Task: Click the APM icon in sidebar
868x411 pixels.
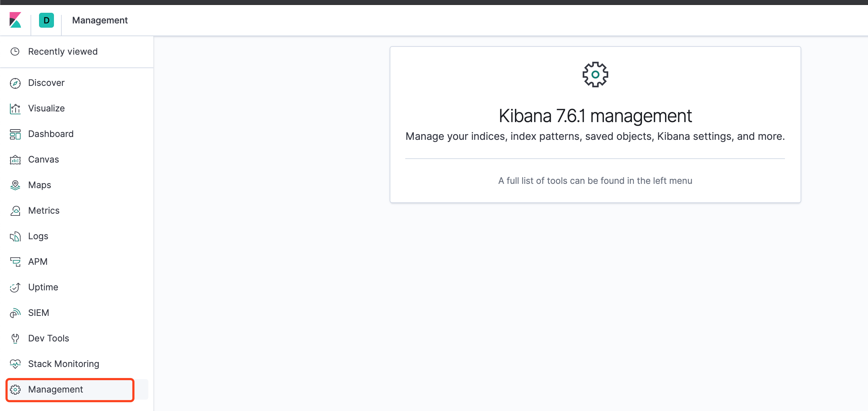Action: click(15, 262)
